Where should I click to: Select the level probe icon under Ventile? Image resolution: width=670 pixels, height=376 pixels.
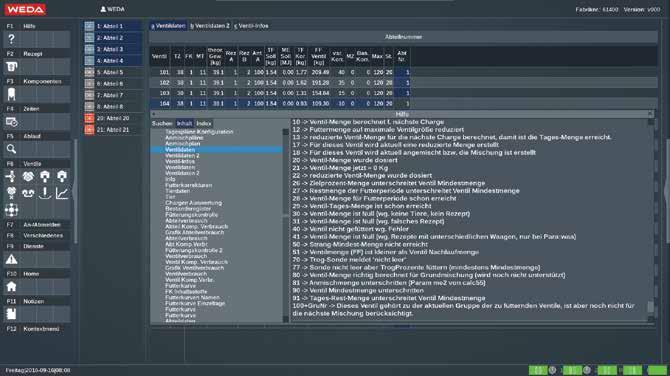click(x=45, y=193)
